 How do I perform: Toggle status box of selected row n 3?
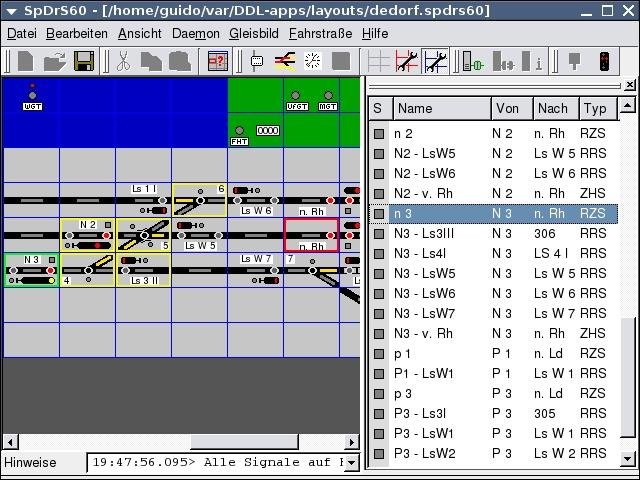pos(379,213)
